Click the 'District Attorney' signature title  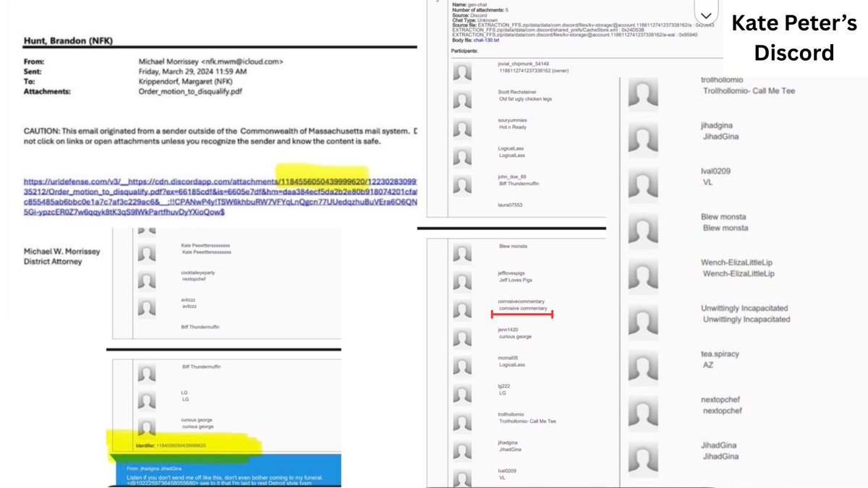[x=54, y=262]
